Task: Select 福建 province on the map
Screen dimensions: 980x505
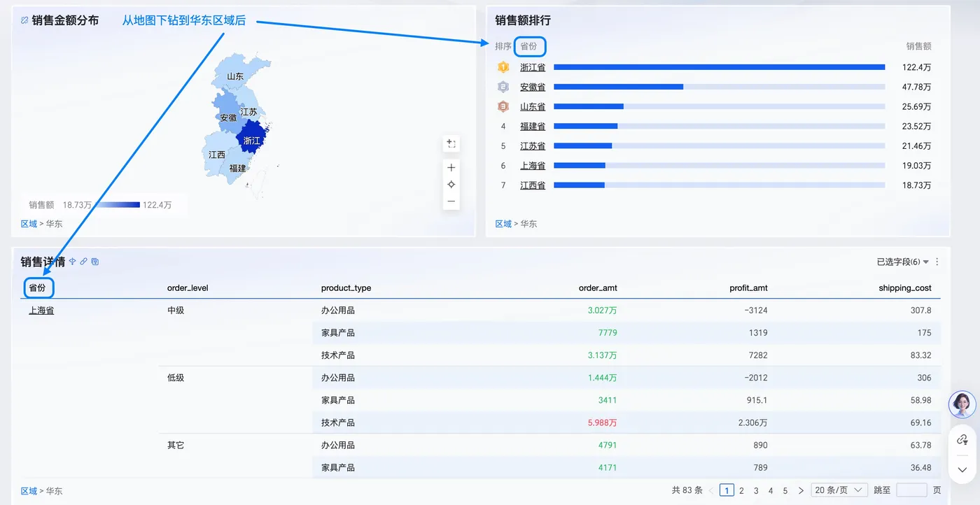Action: pos(238,169)
